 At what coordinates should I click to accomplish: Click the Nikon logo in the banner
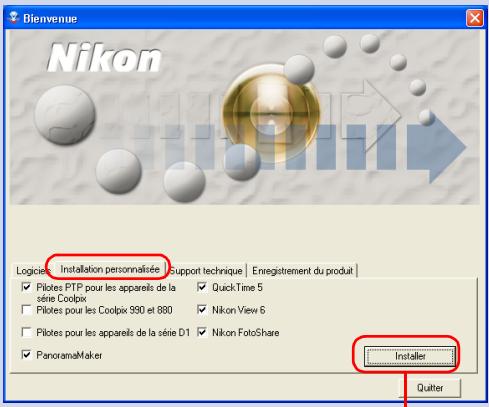pos(104,58)
